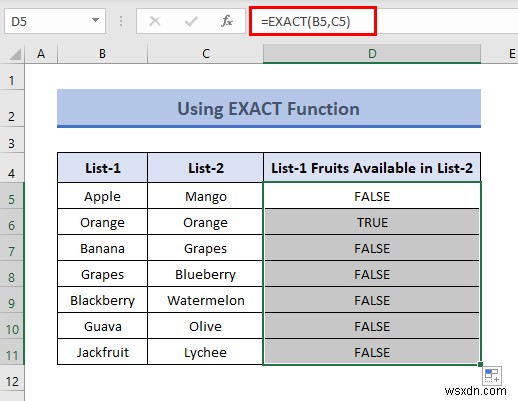
Task: Select row 8 header
Action: [x=12, y=274]
